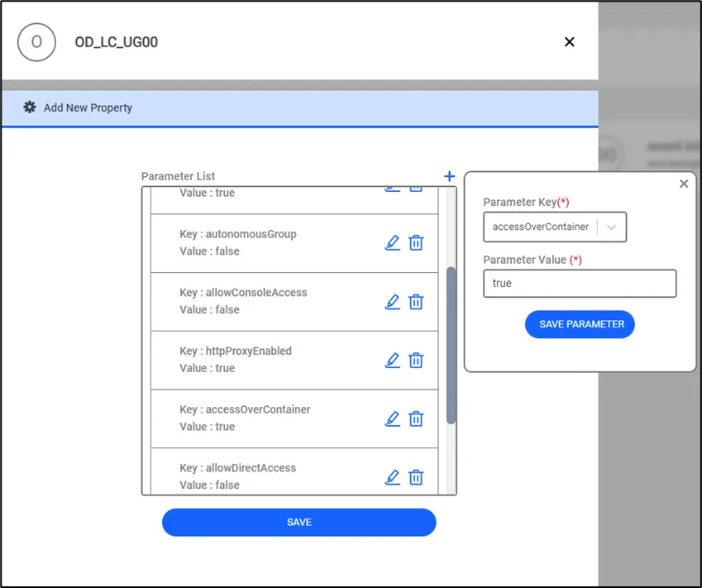Screen dimensions: 702x588
Task: Delete the allowConsoleAccess parameter
Action: click(416, 301)
